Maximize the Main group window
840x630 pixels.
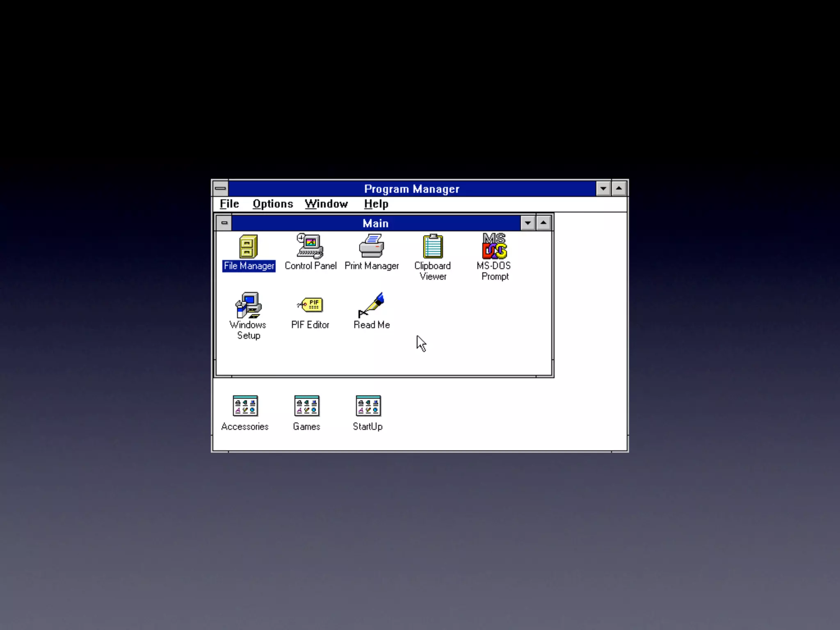click(x=543, y=223)
